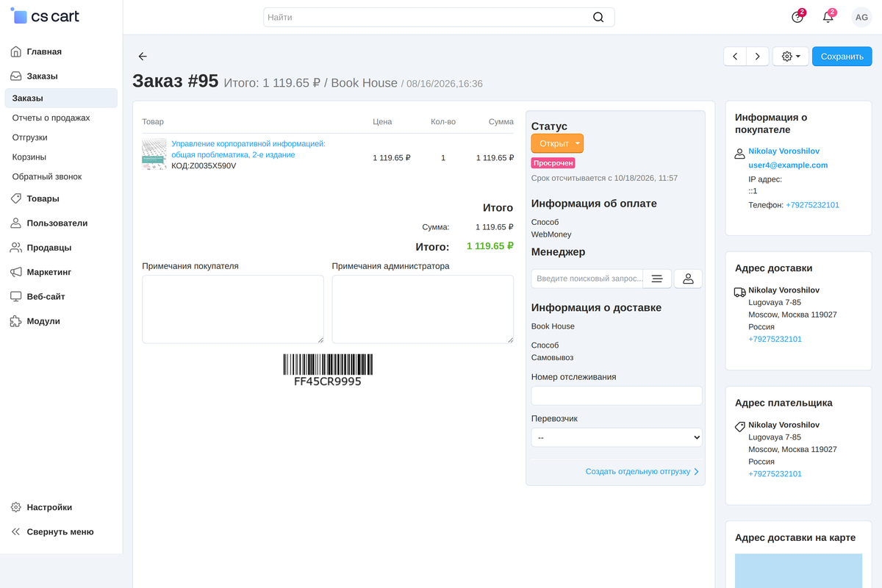Click the Save button labeled Сохранить
Image resolution: width=882 pixels, height=588 pixels.
point(842,57)
